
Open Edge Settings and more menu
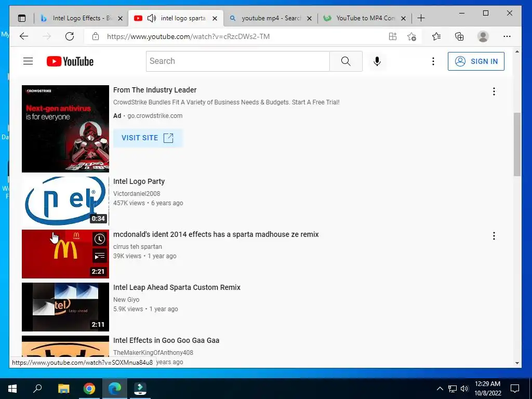coord(507,36)
